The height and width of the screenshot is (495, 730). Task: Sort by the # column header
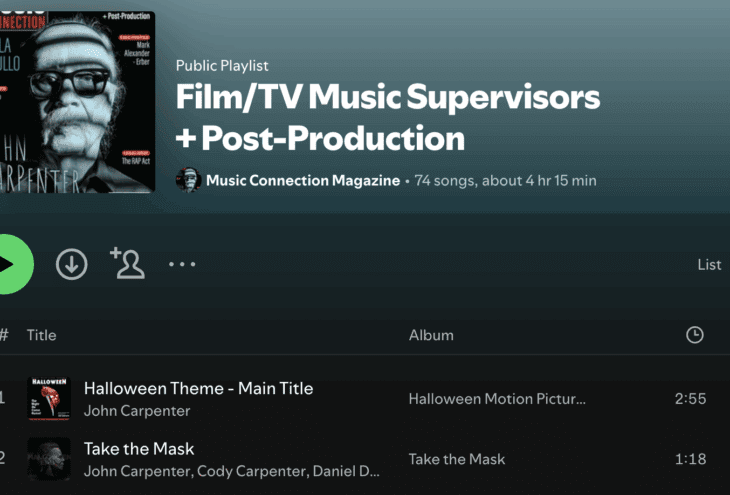tap(4, 335)
